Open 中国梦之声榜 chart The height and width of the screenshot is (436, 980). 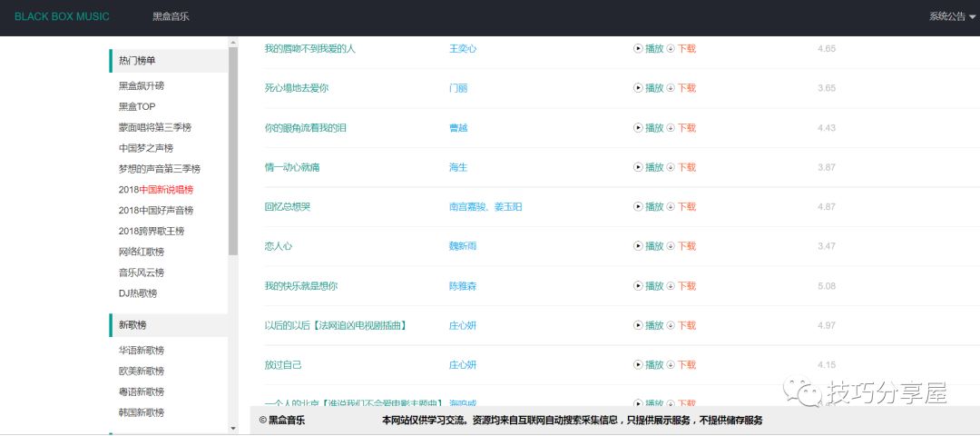tap(146, 148)
